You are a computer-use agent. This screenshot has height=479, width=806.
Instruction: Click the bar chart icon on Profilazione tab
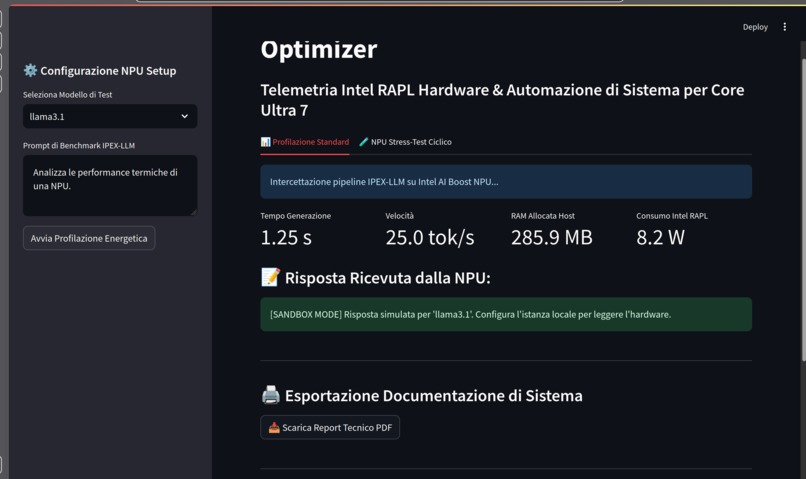click(265, 142)
